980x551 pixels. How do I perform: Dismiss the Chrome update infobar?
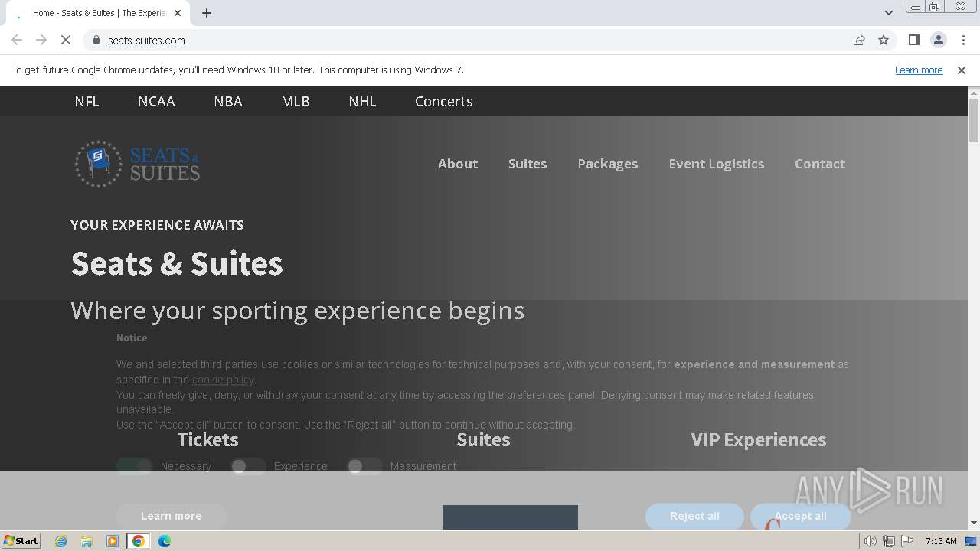(962, 70)
